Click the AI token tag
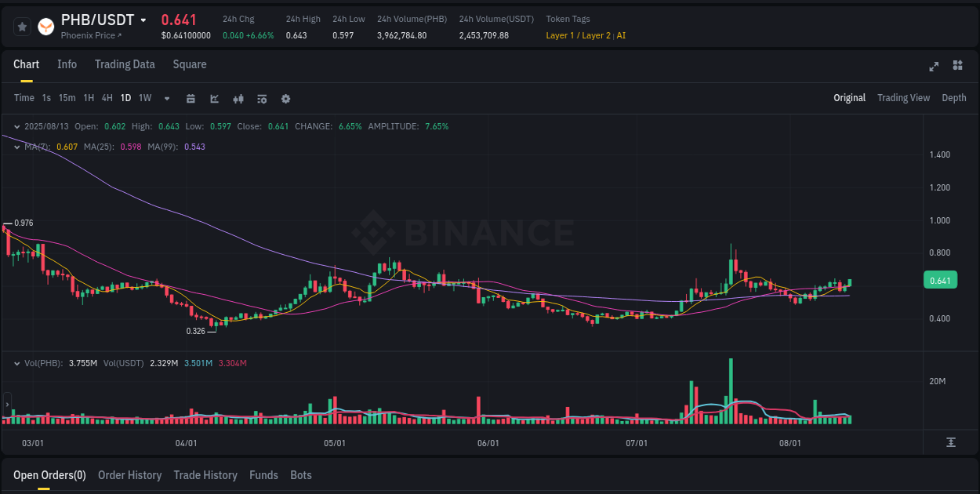This screenshot has height=494, width=980. (x=622, y=35)
